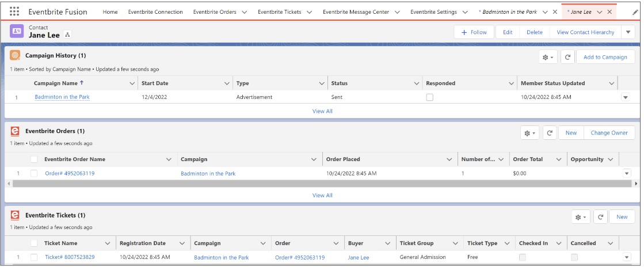Click the pencil edit icon in navigation bar

click(x=635, y=12)
